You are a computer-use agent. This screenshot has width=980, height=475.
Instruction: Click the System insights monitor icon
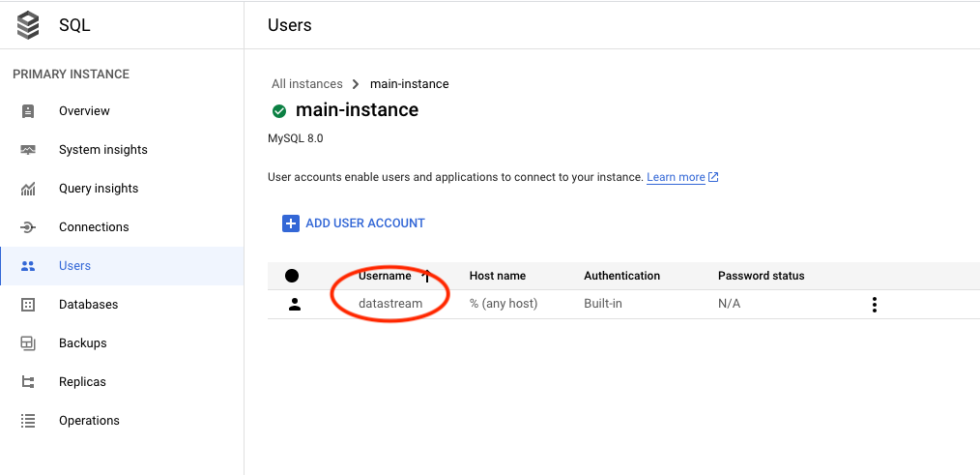(x=28, y=150)
